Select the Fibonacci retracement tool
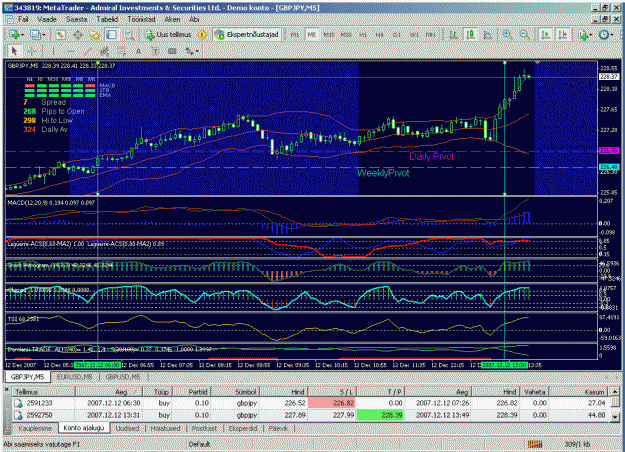The height and width of the screenshot is (452, 625). point(122,51)
